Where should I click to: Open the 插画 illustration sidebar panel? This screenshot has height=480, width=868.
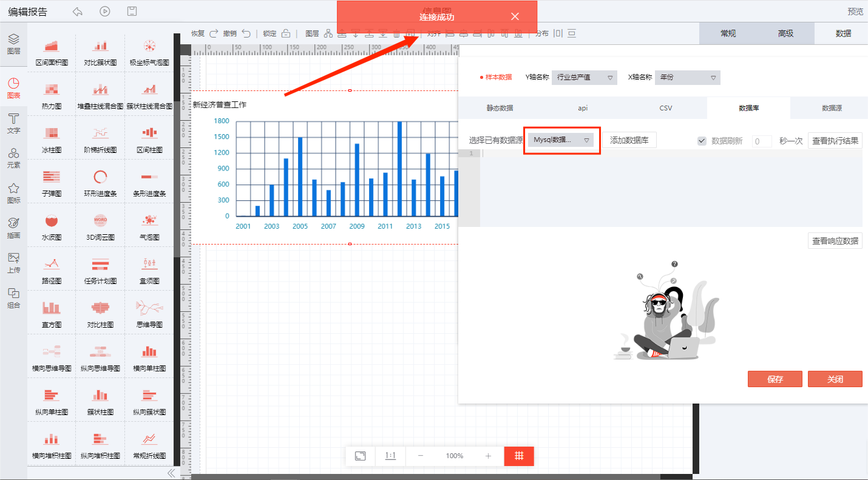[13, 228]
